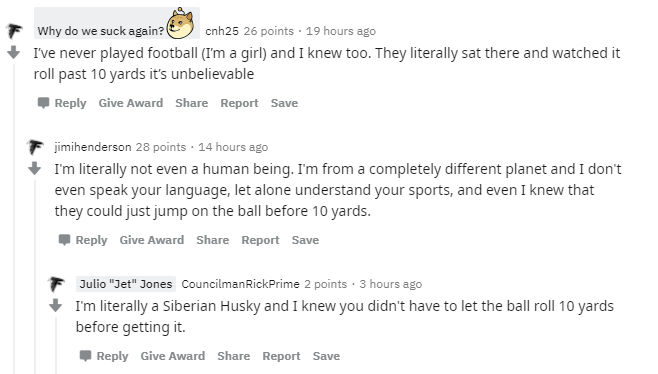Collapse CouncilmanRickPrime's thread line
The height and width of the screenshot is (374, 658).
click(56, 345)
